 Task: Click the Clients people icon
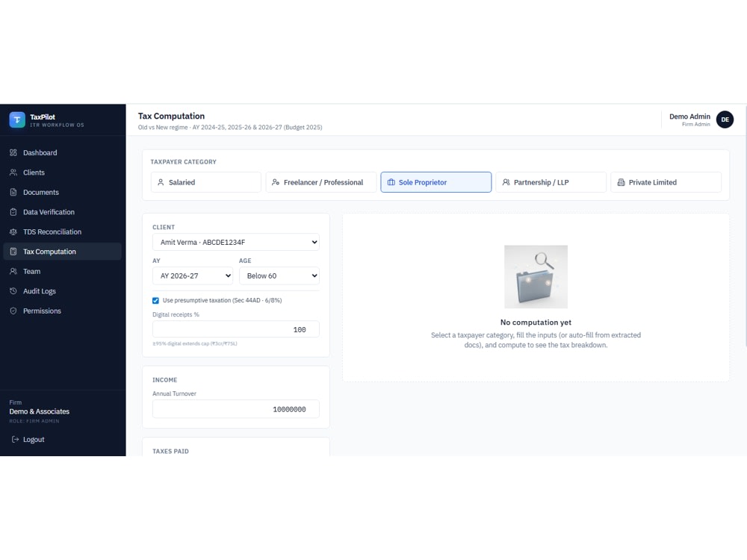[x=13, y=172]
